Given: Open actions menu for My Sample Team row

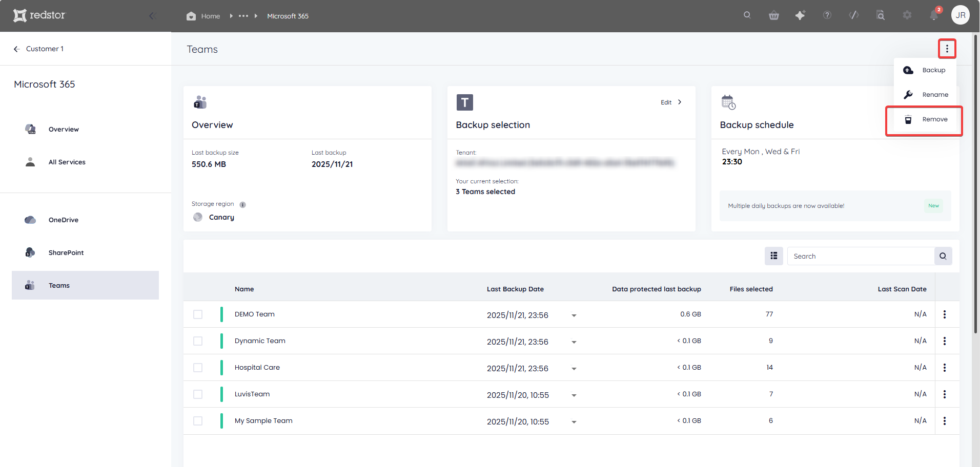Looking at the screenshot, I should (x=945, y=421).
